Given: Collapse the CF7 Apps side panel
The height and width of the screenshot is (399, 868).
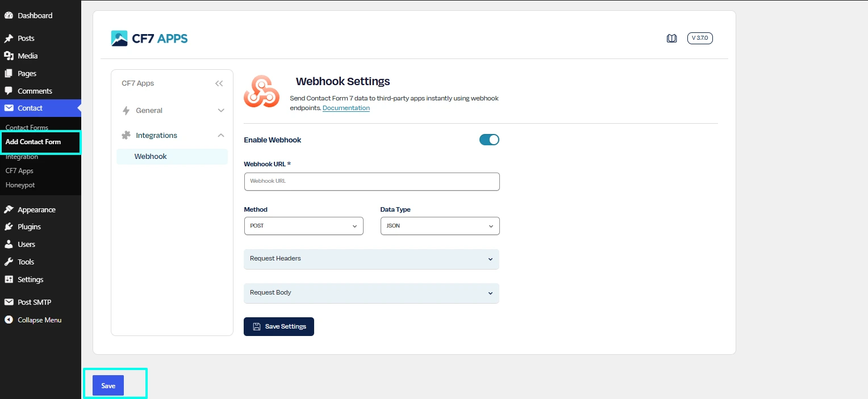Looking at the screenshot, I should click(x=219, y=83).
